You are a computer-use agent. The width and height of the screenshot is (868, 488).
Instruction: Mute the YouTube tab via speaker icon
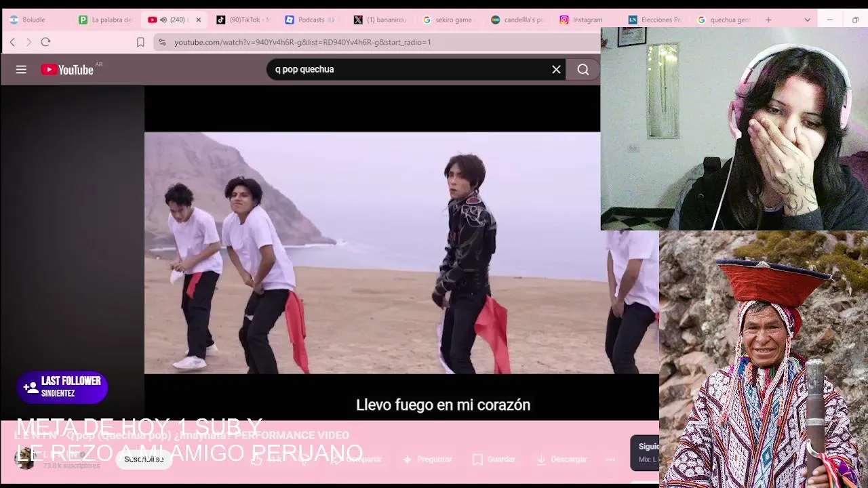click(x=163, y=20)
